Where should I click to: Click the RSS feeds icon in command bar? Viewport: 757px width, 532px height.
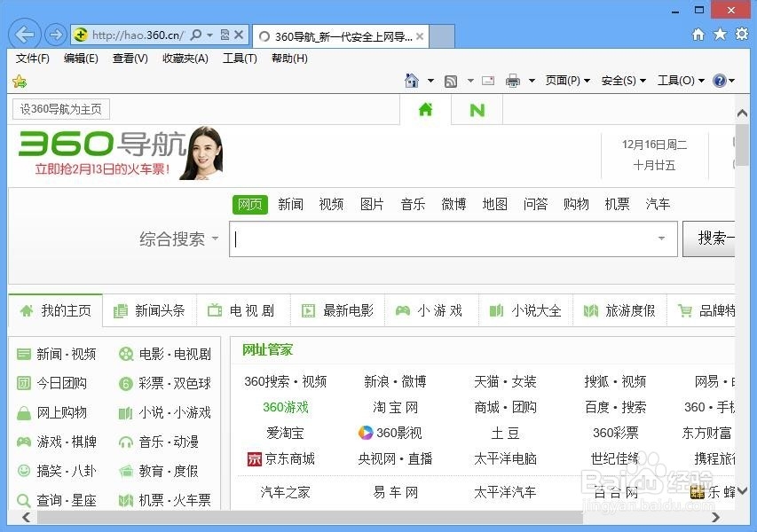[451, 81]
